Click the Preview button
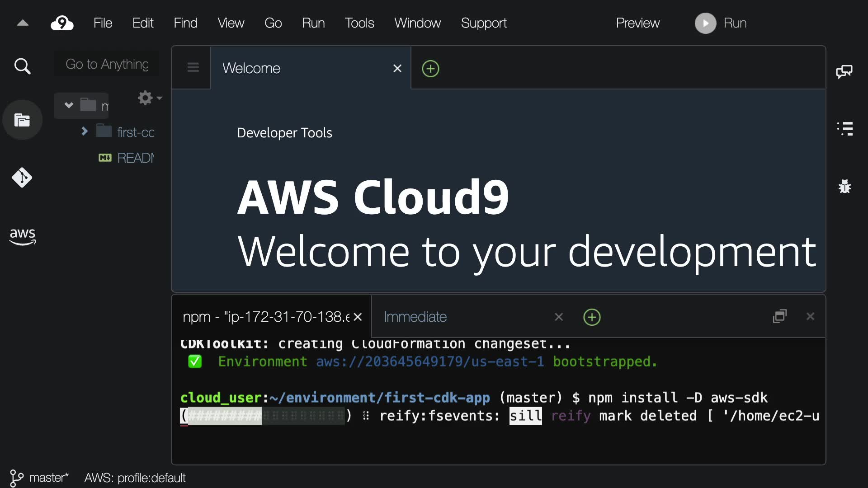The height and width of the screenshot is (488, 868). 637,23
